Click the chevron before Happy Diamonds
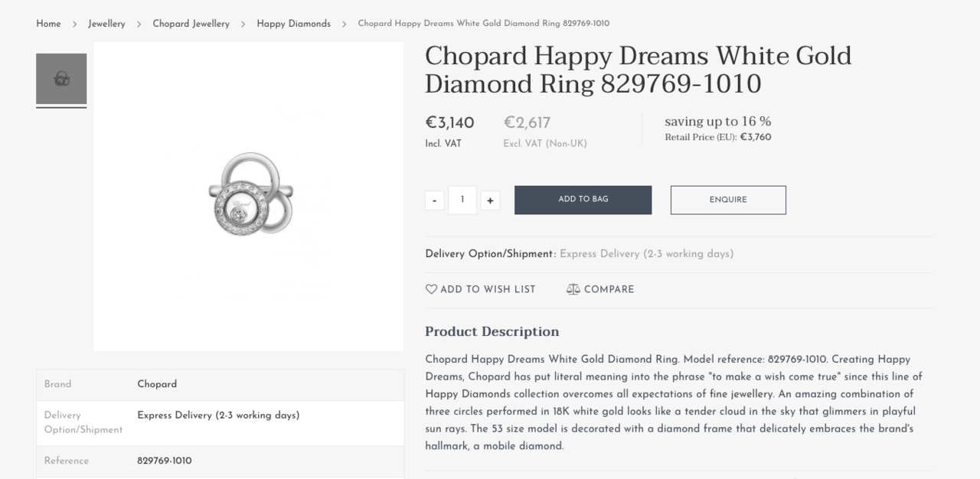 click(x=243, y=24)
